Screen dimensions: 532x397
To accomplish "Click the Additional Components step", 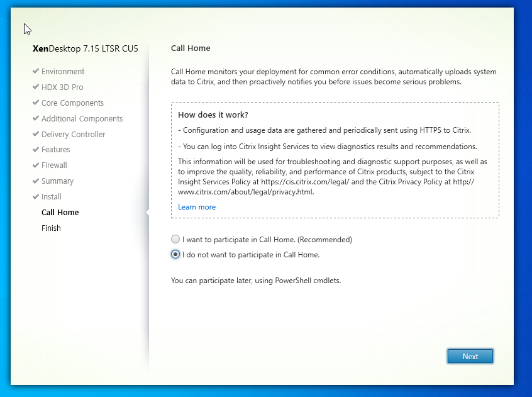I will [82, 118].
